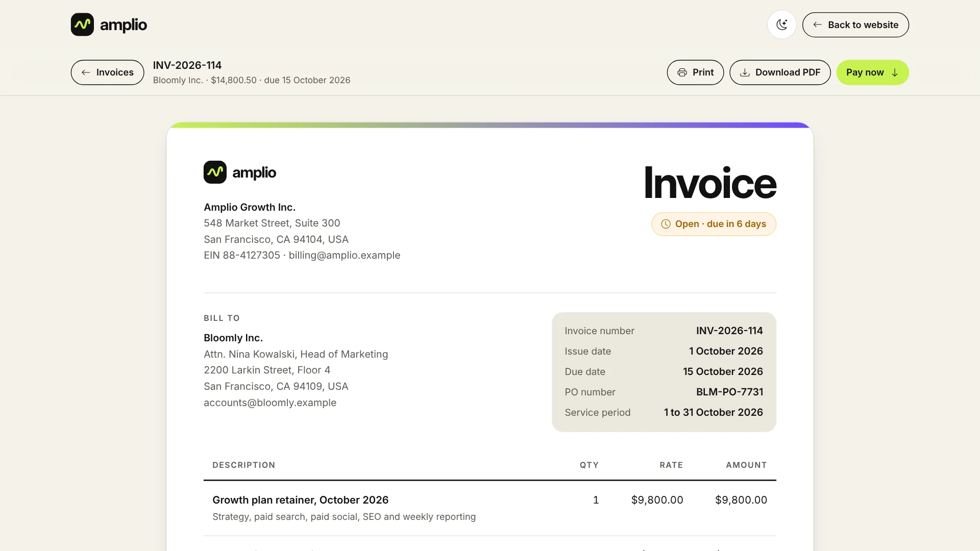980x551 pixels.
Task: Print the invoice
Action: (695, 72)
